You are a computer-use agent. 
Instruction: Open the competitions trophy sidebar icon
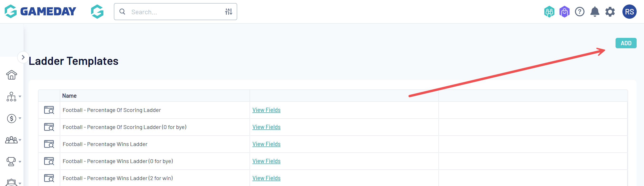11,162
